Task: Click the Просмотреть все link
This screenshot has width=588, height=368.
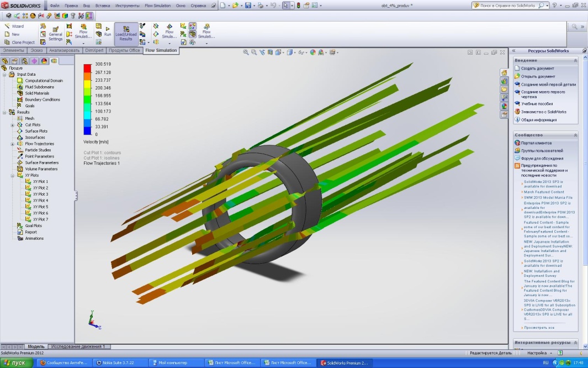Action: tap(539, 328)
